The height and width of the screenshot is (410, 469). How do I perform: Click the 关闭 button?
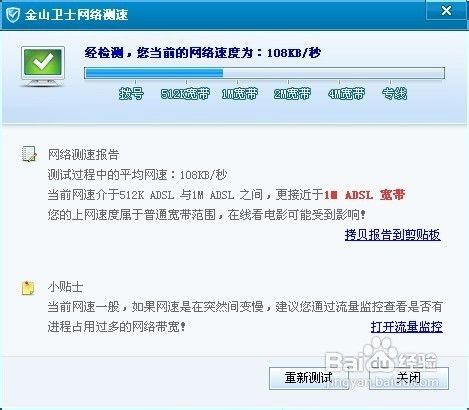point(409,378)
